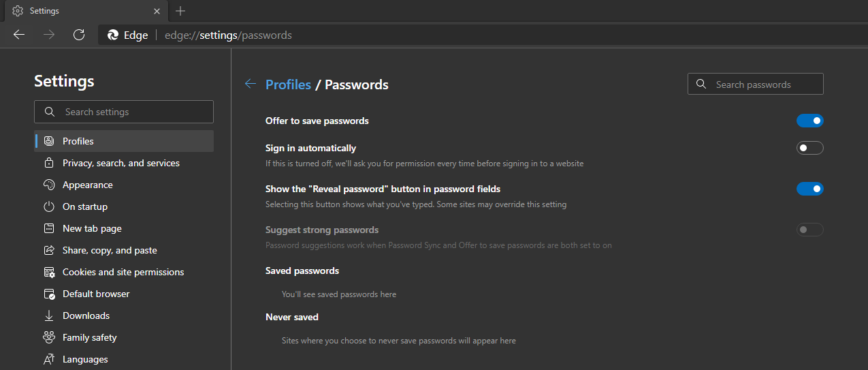Click the On startup power icon
Image resolution: width=868 pixels, height=370 pixels.
coord(49,206)
